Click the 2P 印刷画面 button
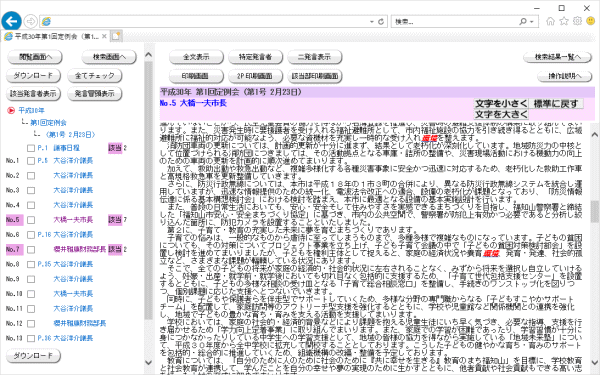 point(255,76)
